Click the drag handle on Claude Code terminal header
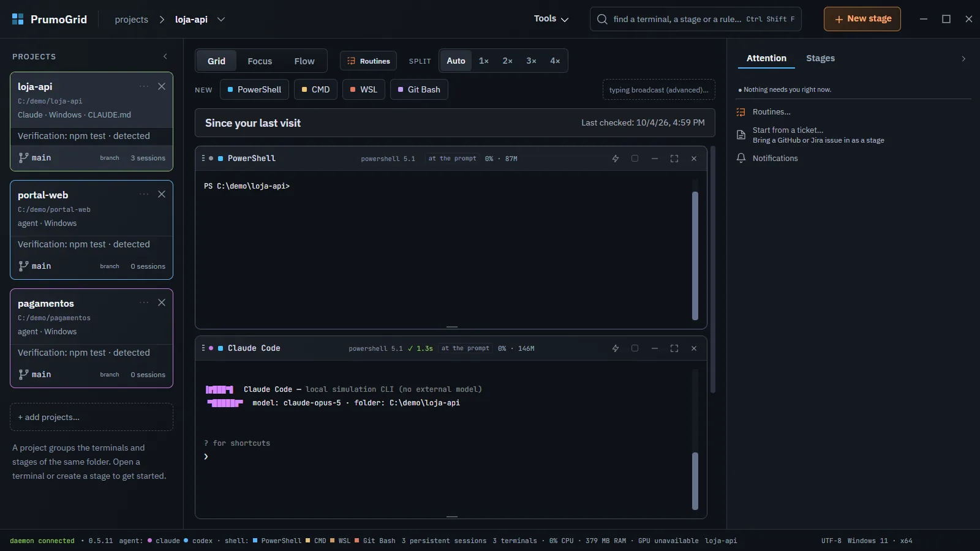The image size is (980, 551). tap(203, 348)
